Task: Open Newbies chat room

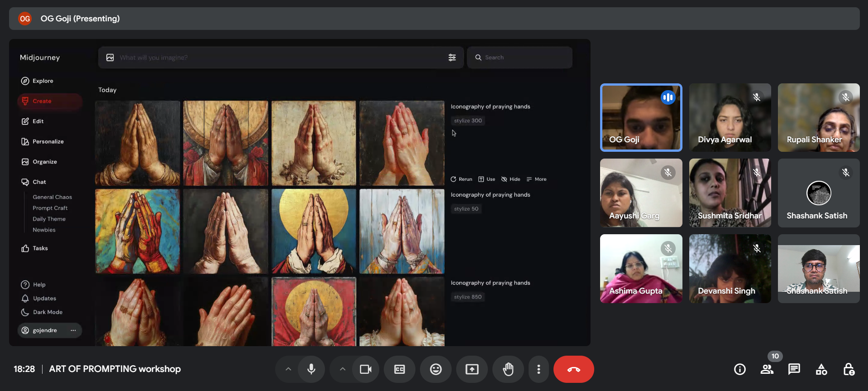Action: (x=44, y=230)
